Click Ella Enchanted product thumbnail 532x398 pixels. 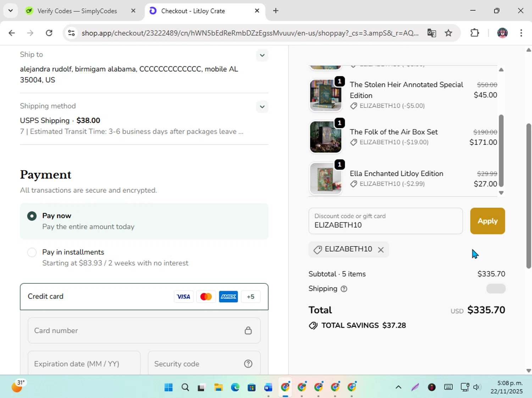tap(326, 178)
